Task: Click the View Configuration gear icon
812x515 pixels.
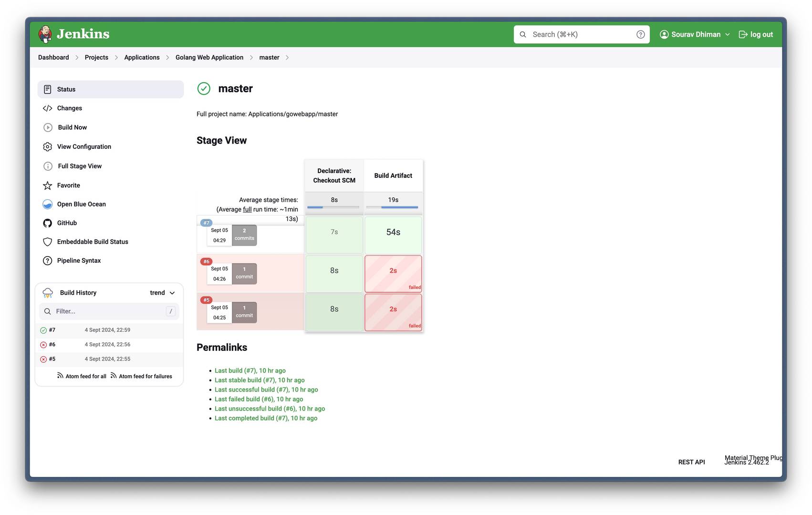Action: pyautogui.click(x=48, y=147)
